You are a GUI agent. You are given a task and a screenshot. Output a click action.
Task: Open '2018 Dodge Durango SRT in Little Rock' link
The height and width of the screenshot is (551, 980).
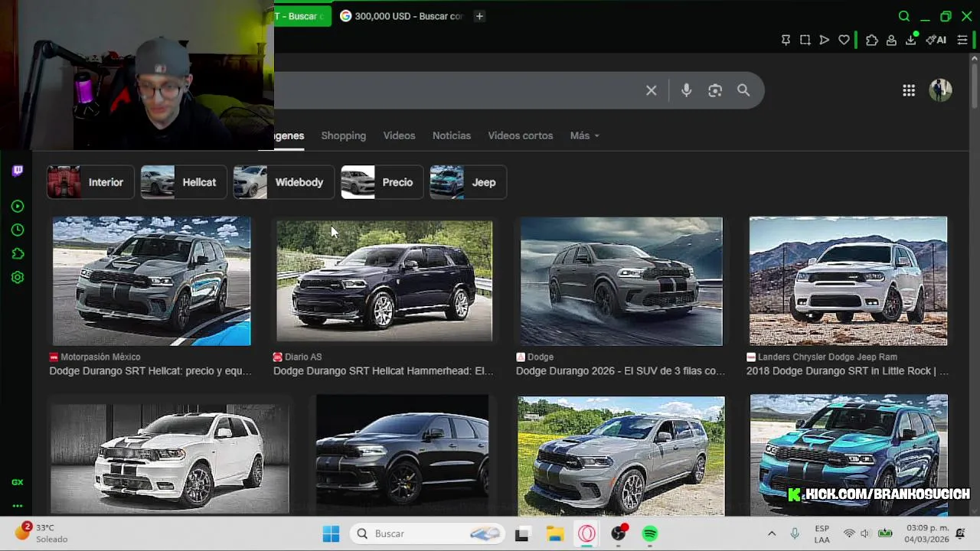point(848,370)
